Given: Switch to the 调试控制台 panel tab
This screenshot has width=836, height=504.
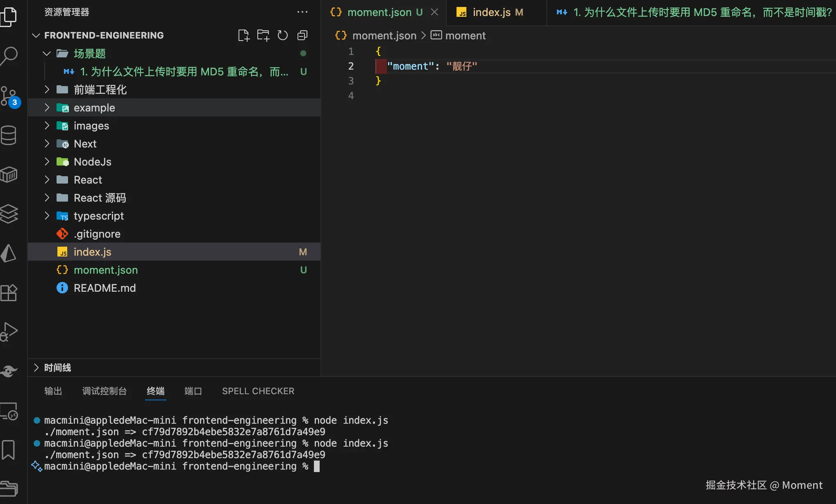Looking at the screenshot, I should 104,391.
